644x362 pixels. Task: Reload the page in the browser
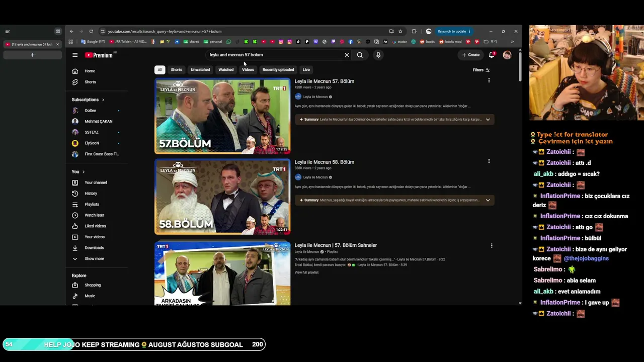(x=91, y=31)
